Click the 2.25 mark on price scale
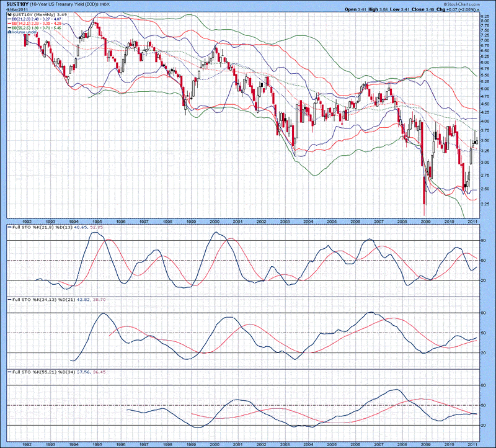 click(x=485, y=204)
